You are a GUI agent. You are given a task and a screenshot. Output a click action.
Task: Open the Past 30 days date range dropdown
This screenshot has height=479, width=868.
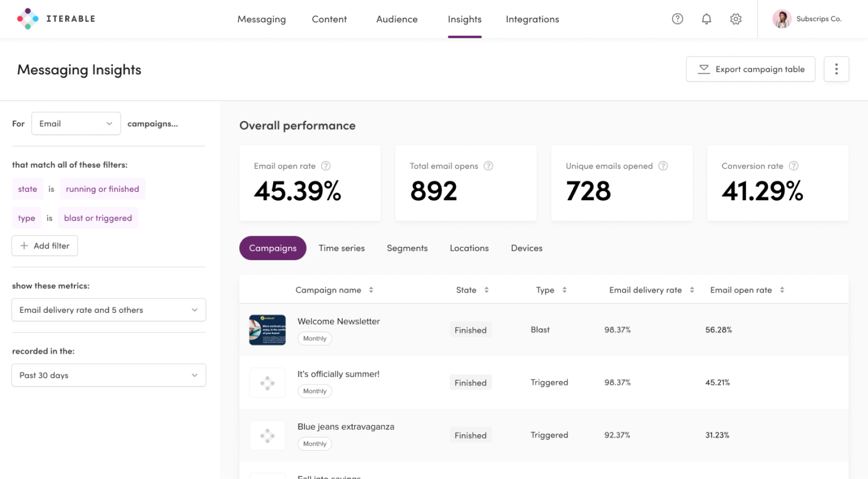[x=109, y=375]
